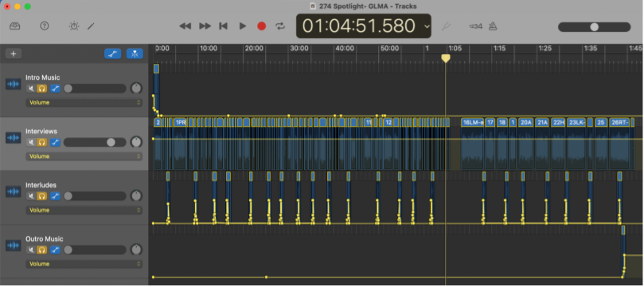Mute the Interludes track
Viewport: 644px width, 287px height.
[31, 196]
